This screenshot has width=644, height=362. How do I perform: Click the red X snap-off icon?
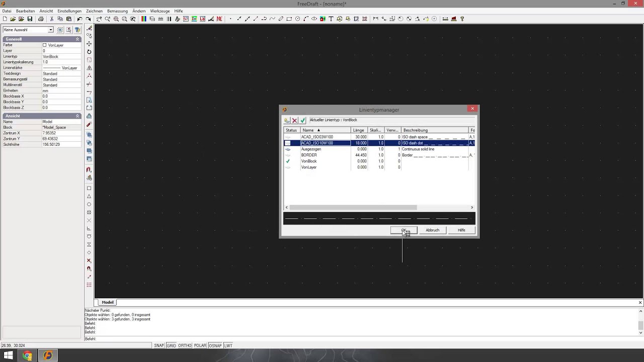coord(89,260)
